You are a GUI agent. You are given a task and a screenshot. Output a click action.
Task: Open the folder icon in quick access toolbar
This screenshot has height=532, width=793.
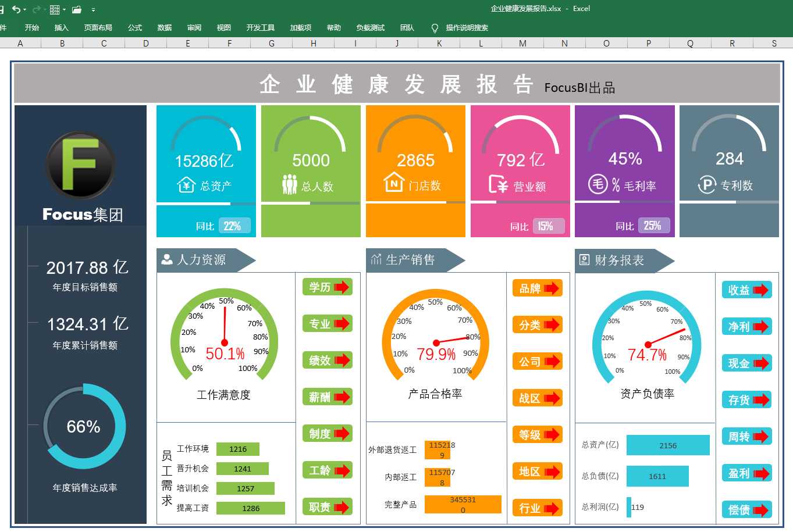[x=77, y=9]
